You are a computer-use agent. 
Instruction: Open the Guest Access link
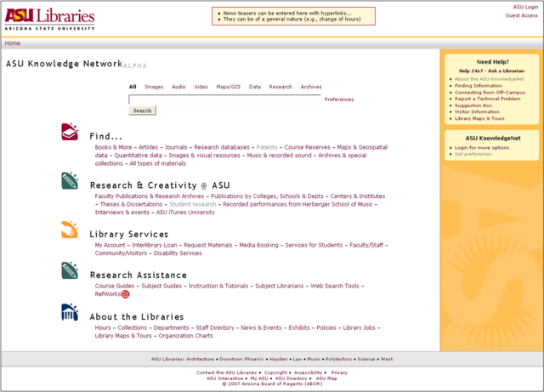(521, 15)
